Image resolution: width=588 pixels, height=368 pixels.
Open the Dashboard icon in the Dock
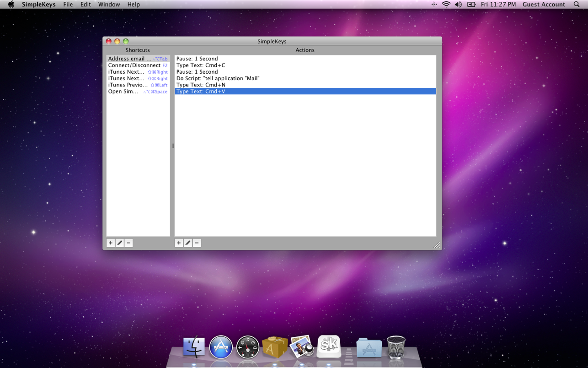tap(248, 347)
